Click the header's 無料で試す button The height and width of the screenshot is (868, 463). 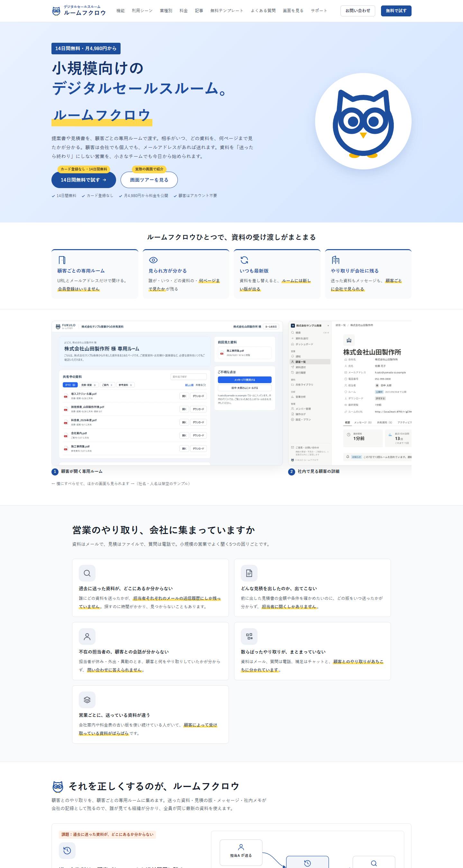(396, 11)
